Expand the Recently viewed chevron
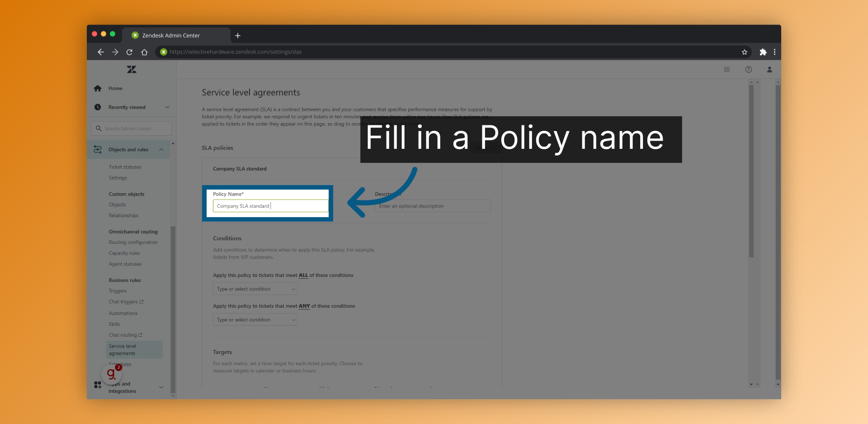 [x=167, y=107]
